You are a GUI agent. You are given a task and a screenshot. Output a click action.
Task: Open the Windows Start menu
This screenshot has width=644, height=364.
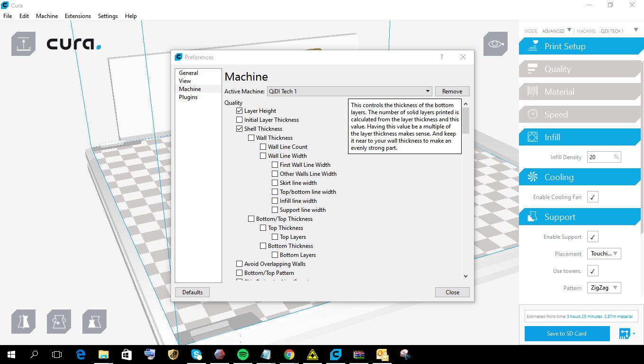(x=11, y=354)
